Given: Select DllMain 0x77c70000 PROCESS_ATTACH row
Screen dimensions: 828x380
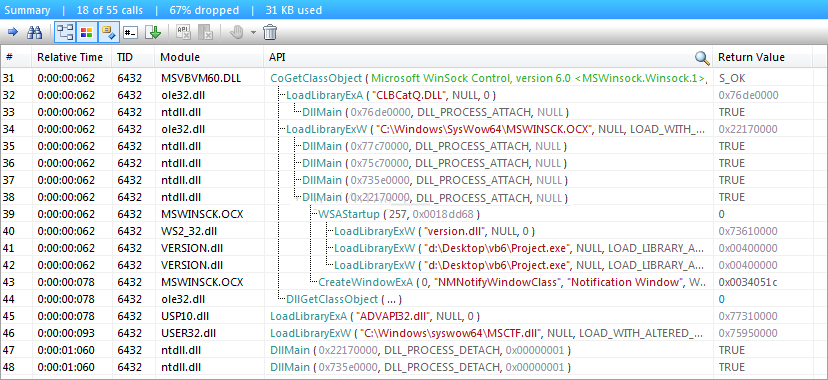Looking at the screenshot, I should [414, 146].
